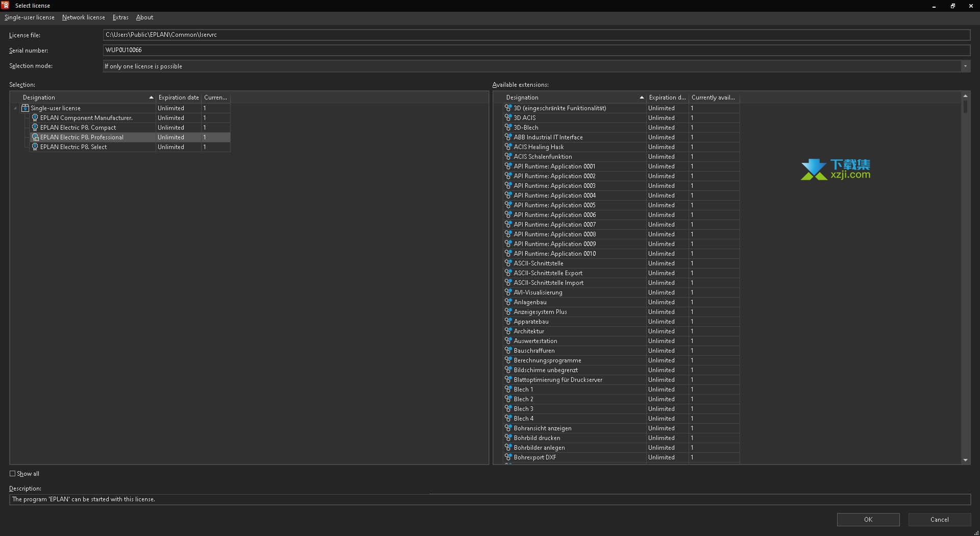
Task: Click the extensions Expiration d... column header
Action: coord(667,98)
